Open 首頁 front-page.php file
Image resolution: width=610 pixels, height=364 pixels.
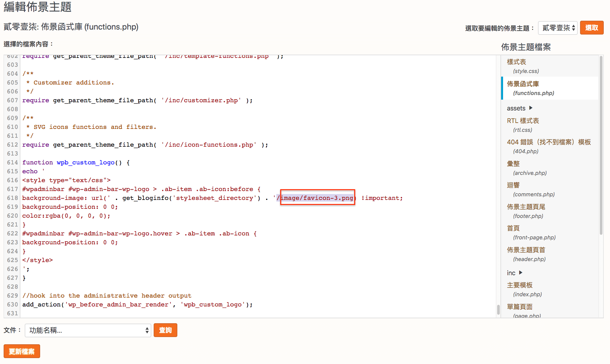(x=513, y=228)
